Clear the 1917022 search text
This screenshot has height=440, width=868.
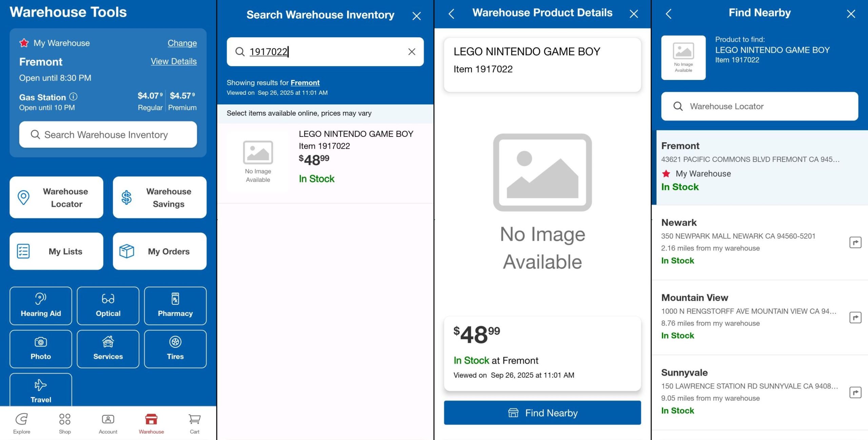(x=411, y=51)
